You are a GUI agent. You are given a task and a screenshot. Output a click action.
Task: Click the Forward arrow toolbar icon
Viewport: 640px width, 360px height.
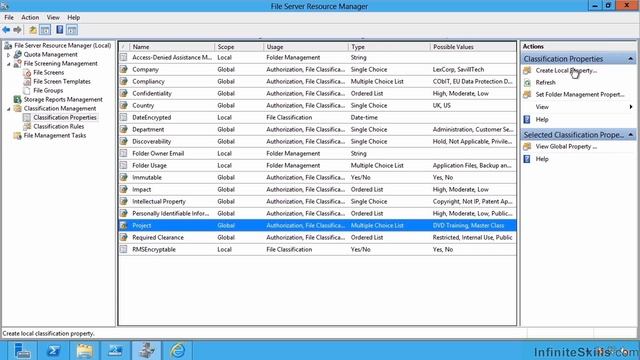17,30
